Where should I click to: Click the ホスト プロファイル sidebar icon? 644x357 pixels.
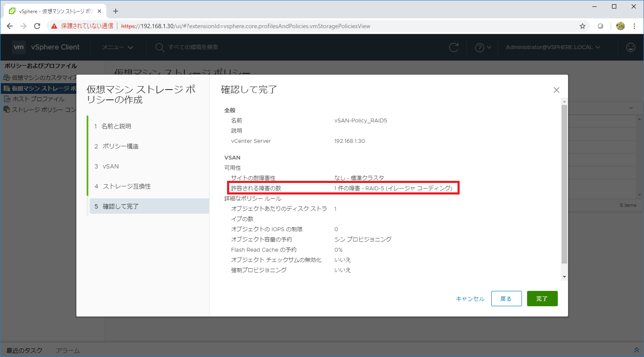click(x=7, y=99)
